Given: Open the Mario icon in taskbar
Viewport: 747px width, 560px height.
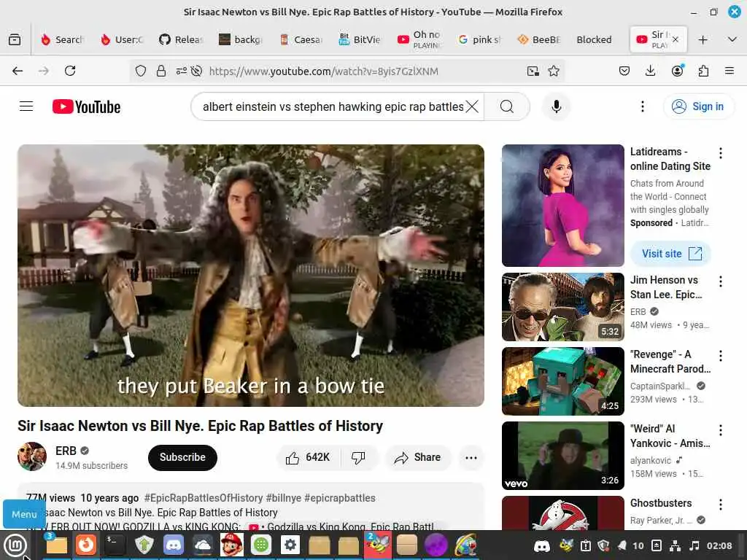Looking at the screenshot, I should click(231, 545).
